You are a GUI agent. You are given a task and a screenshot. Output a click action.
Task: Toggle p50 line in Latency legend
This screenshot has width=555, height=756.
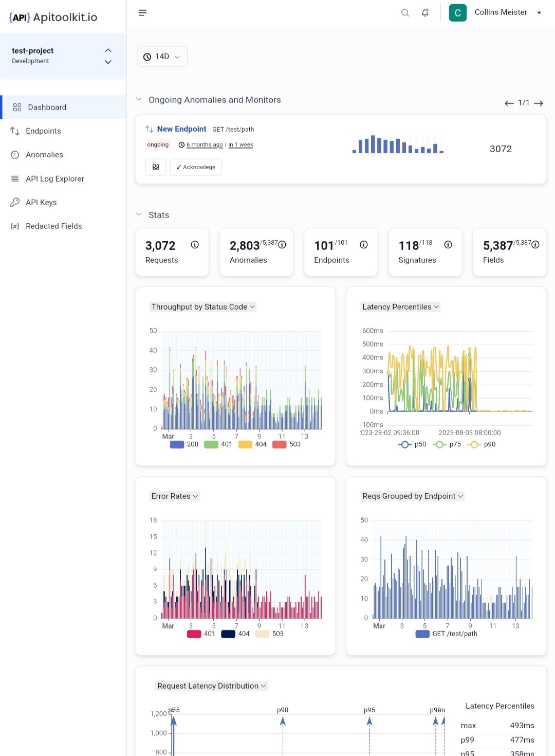click(x=412, y=444)
